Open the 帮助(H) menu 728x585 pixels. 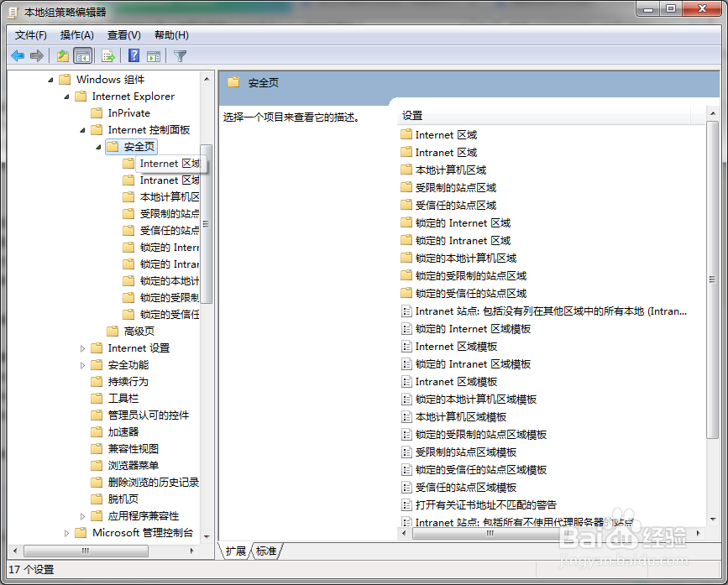(171, 35)
